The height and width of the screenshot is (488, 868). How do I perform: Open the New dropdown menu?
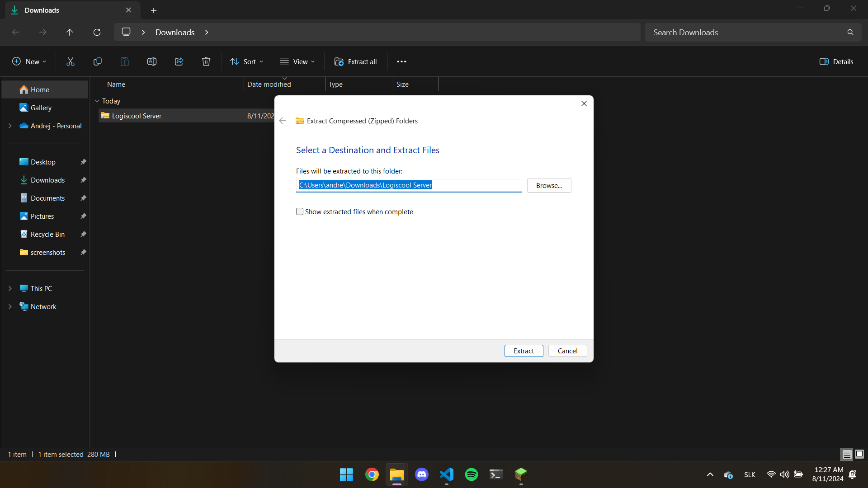point(29,62)
